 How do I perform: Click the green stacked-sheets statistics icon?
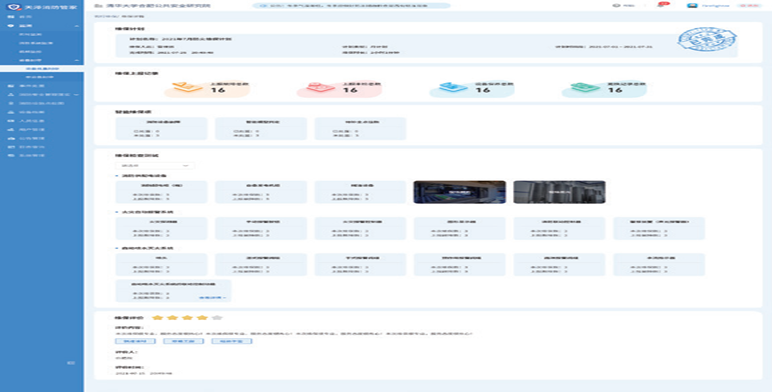tap(585, 87)
